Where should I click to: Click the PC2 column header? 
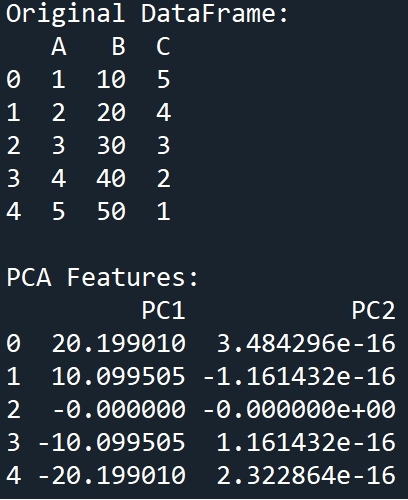pos(374,310)
